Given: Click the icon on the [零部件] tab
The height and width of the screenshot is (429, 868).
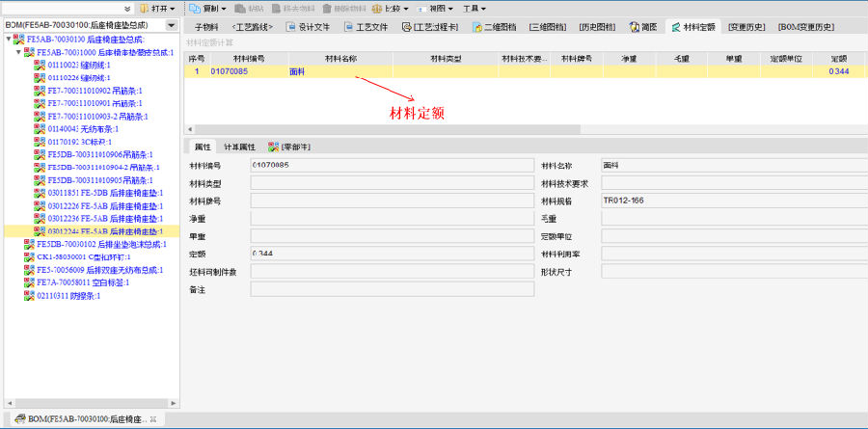Looking at the screenshot, I should 274,147.
